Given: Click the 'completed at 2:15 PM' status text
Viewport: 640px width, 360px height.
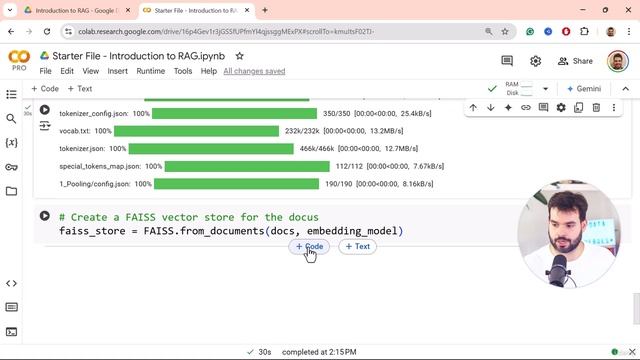Looking at the screenshot, I should [x=319, y=352].
